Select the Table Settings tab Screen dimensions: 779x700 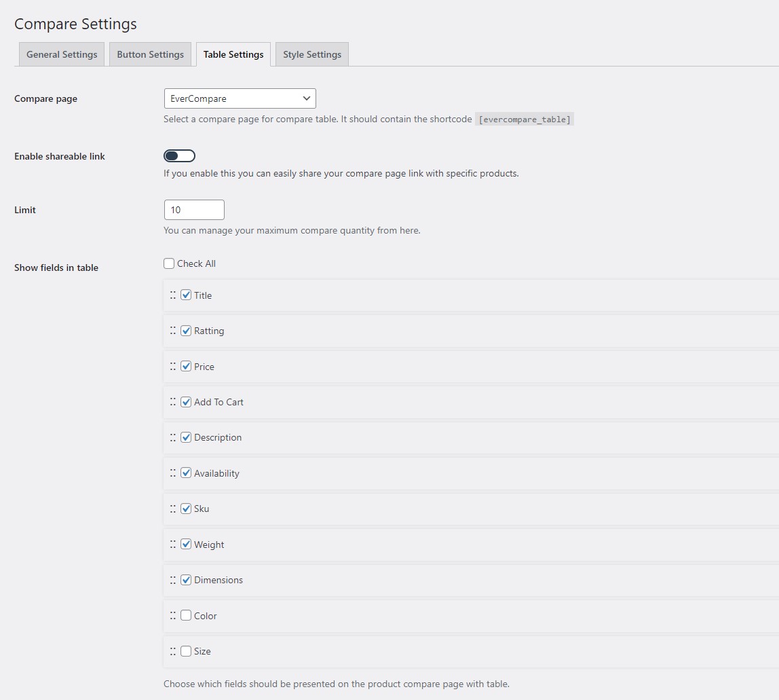(x=233, y=54)
